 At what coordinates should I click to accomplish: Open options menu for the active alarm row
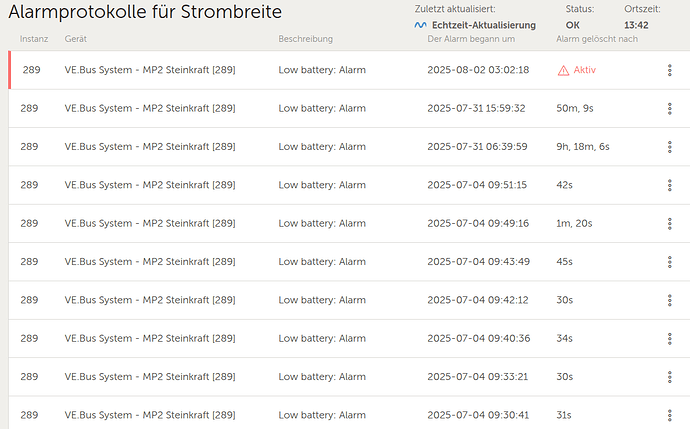(669, 70)
